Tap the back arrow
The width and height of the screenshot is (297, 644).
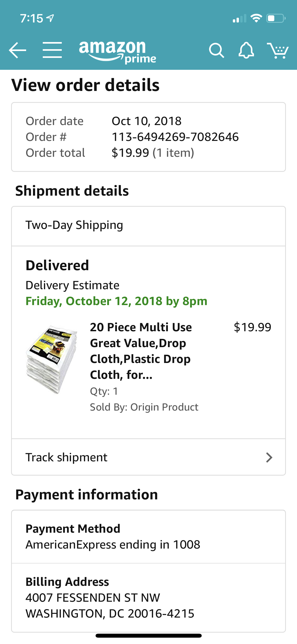click(x=17, y=50)
